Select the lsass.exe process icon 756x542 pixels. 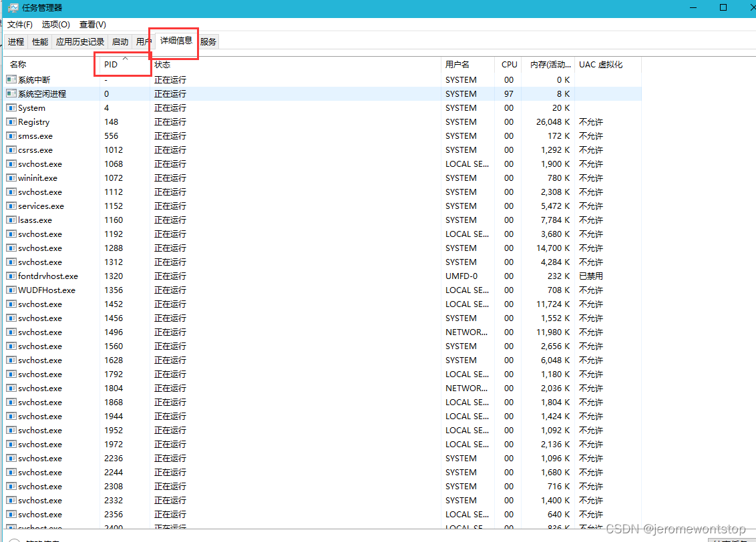pyautogui.click(x=10, y=220)
